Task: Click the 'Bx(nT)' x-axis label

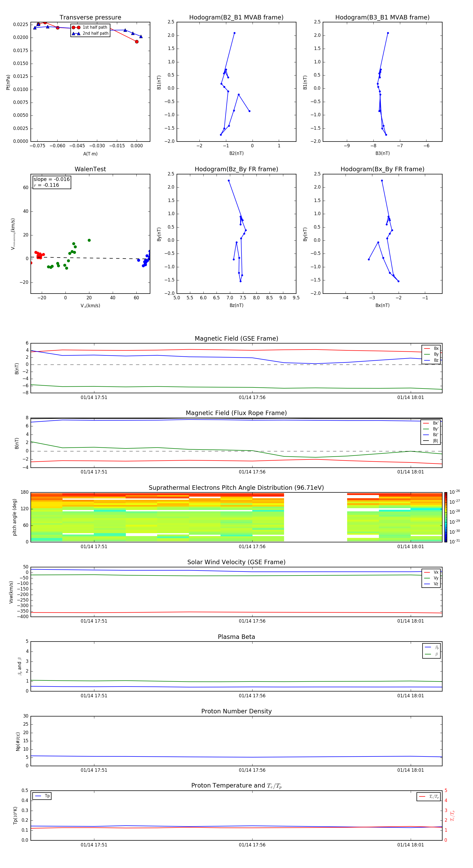Action: point(382,305)
